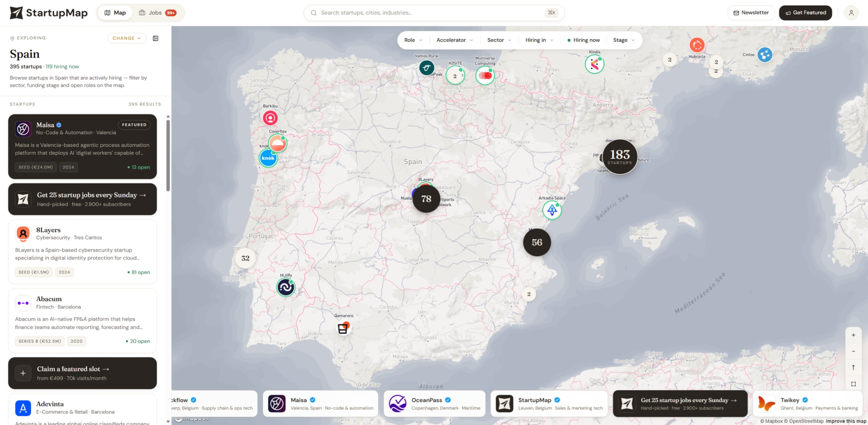Image resolution: width=868 pixels, height=425 pixels.
Task: Expand the Sector filter dropdown
Action: tap(499, 40)
